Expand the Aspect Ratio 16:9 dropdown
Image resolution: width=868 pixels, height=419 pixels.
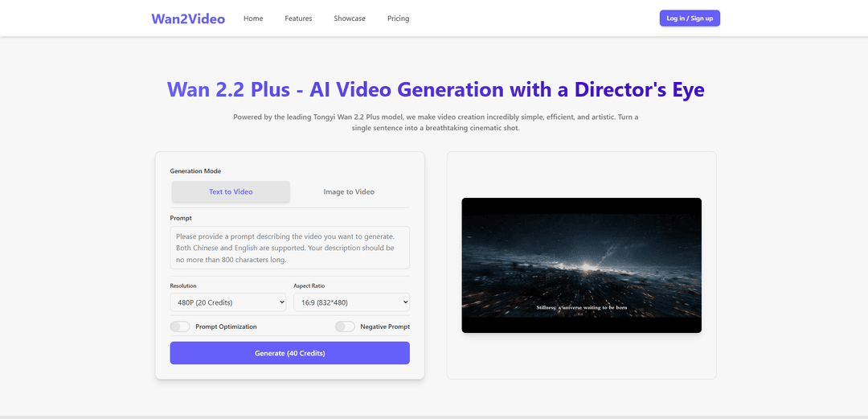(x=351, y=302)
